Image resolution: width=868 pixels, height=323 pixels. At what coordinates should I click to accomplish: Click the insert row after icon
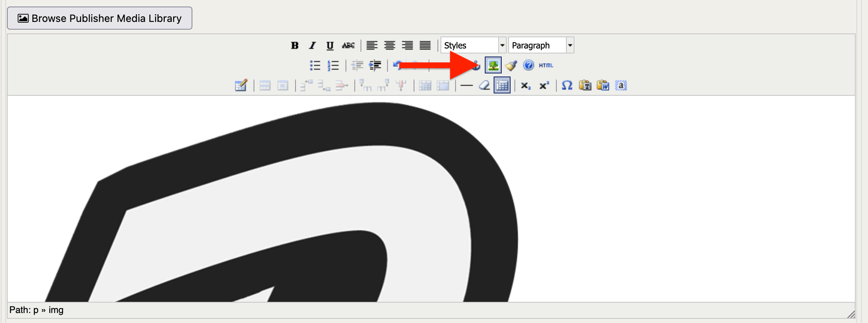tap(324, 85)
